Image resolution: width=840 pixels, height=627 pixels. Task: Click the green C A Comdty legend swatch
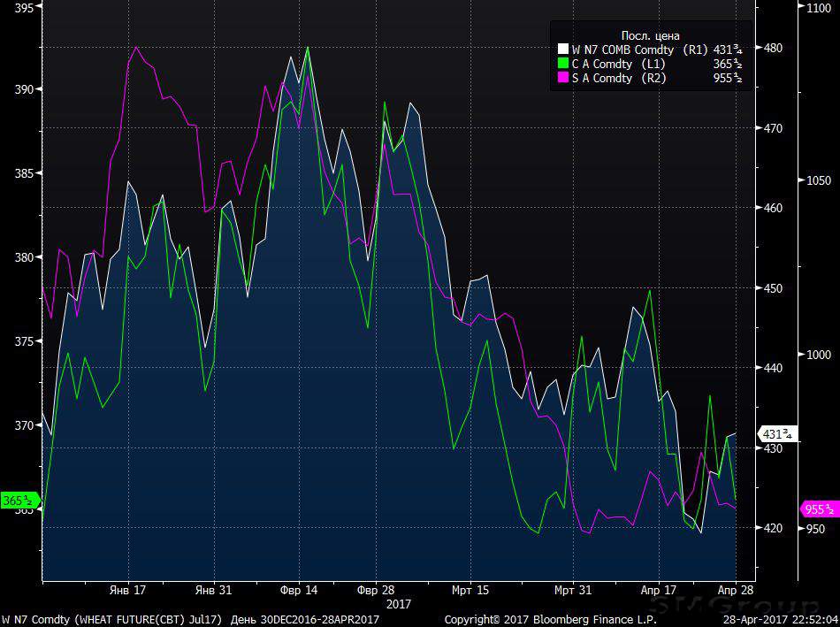click(563, 65)
